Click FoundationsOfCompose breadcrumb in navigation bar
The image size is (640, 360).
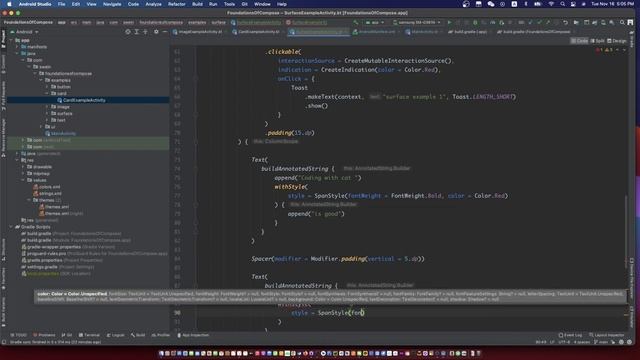tap(28, 22)
